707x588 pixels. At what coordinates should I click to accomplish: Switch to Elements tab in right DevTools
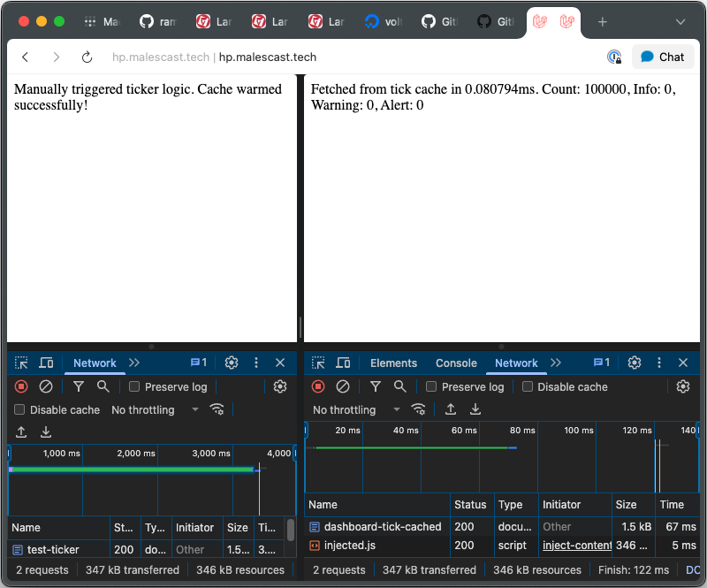tap(393, 363)
